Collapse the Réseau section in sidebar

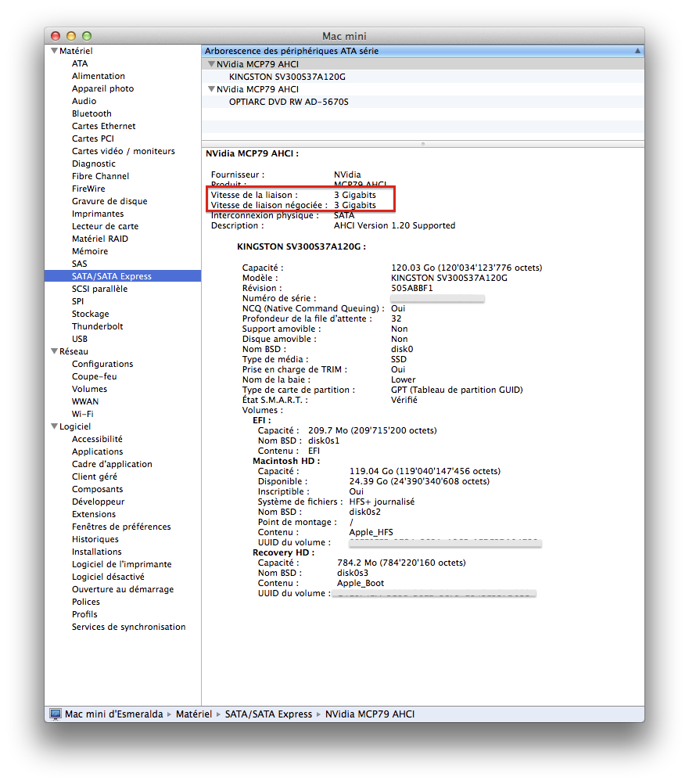click(53, 351)
